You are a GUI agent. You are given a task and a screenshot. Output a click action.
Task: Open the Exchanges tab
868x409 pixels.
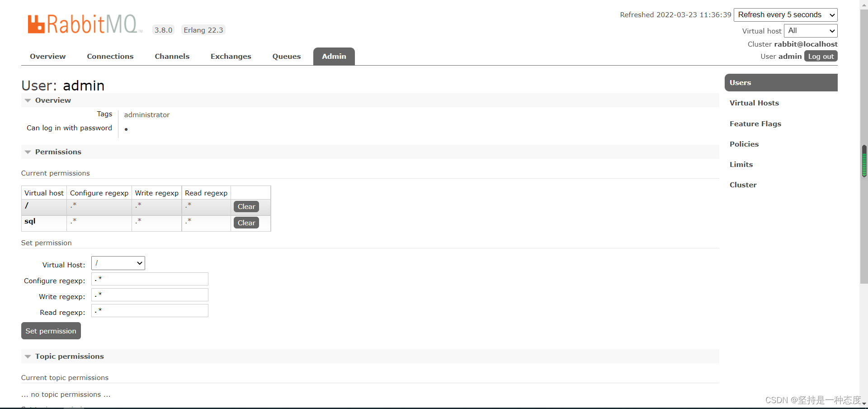(x=231, y=56)
